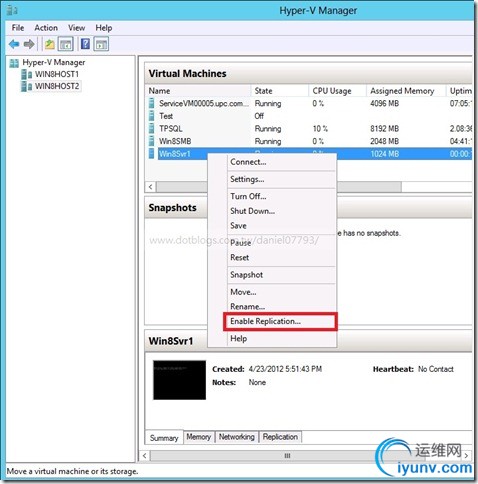
Task: Click the WIN8HOST2 server icon
Action: point(26,86)
